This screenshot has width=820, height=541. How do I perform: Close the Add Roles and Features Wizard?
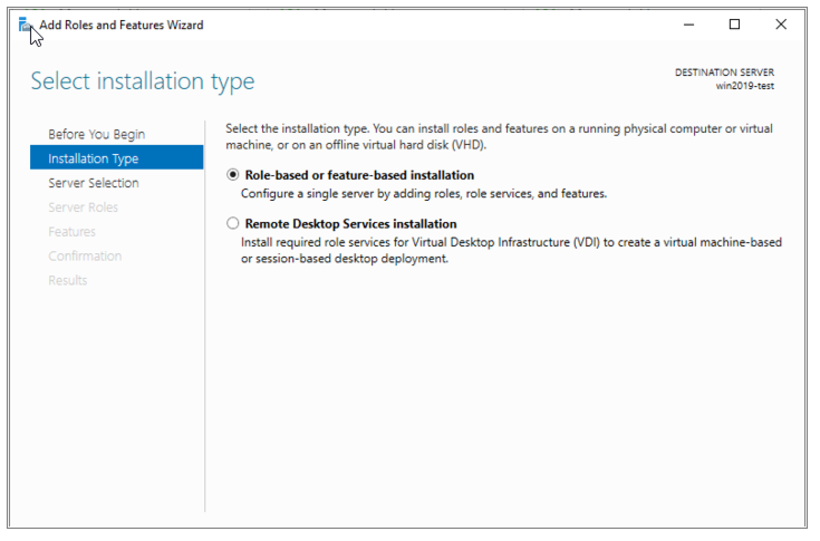point(781,25)
